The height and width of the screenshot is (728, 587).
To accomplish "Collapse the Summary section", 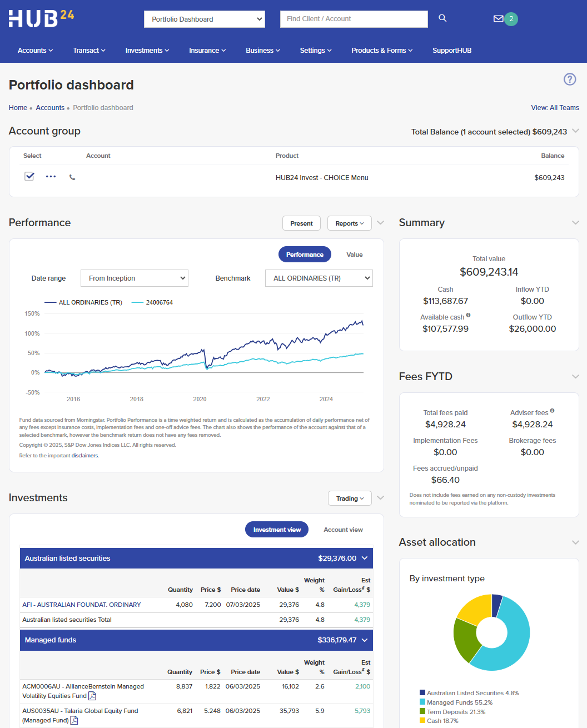I will (x=575, y=223).
